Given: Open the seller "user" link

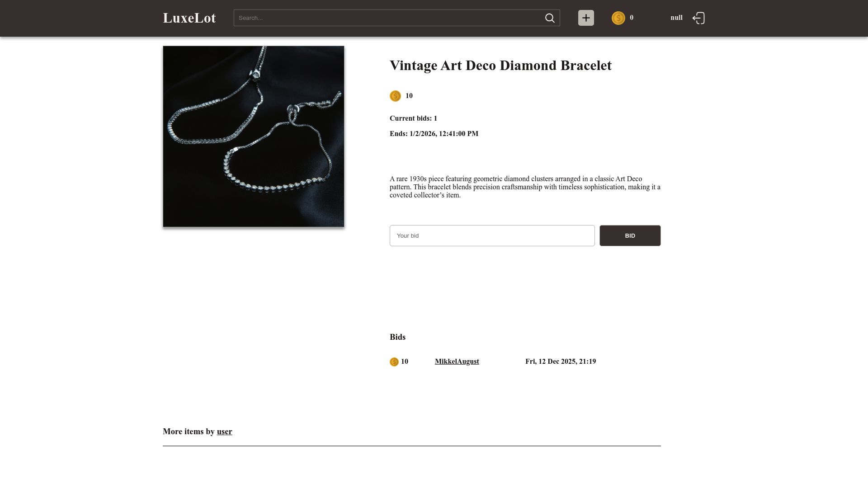Looking at the screenshot, I should click(x=224, y=432).
